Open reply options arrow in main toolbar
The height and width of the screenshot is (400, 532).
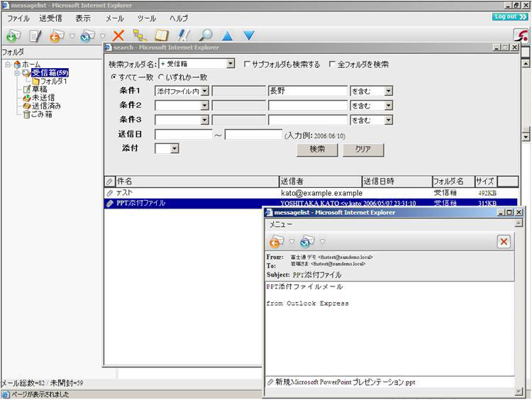click(72, 35)
